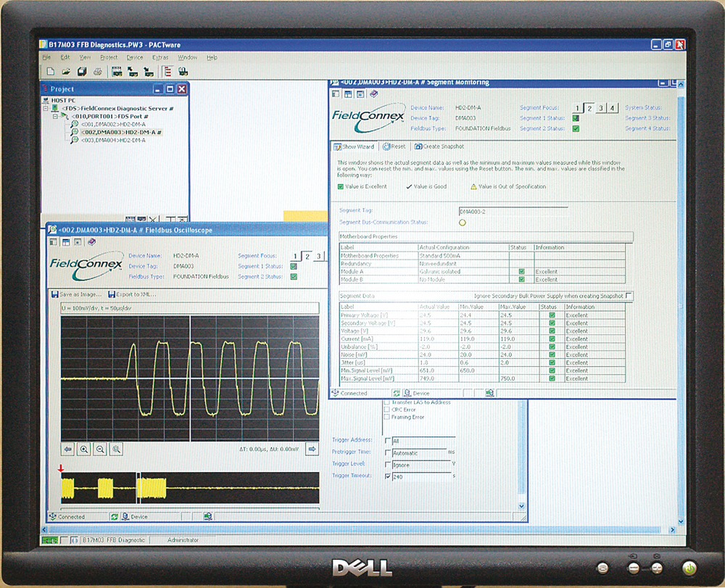Click third layout icon in Oscilloscope toolbar
Screen dimensions: 725x588
(x=78, y=241)
